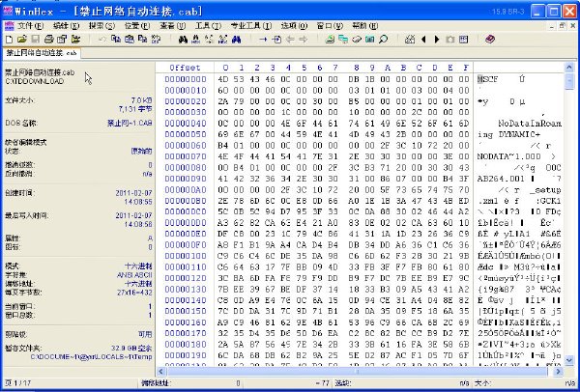Navigate back with the grey left arrow
Screen dimensions: 580x392
point(290,40)
